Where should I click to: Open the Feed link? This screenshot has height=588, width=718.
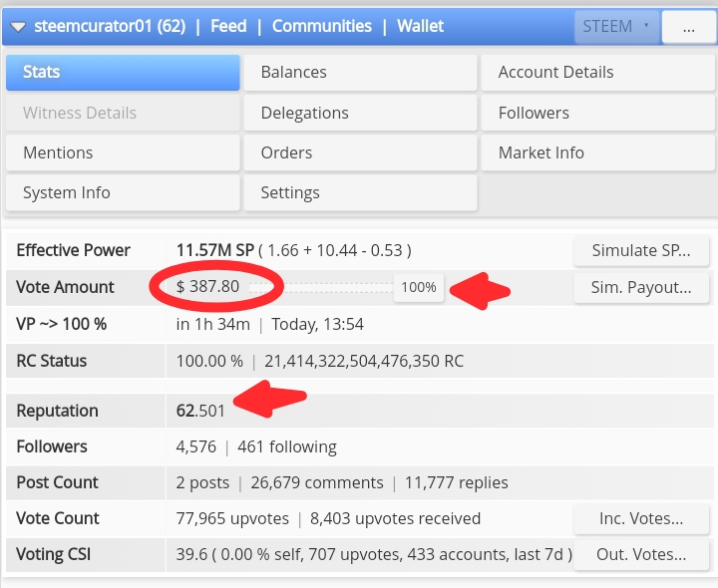coord(228,26)
